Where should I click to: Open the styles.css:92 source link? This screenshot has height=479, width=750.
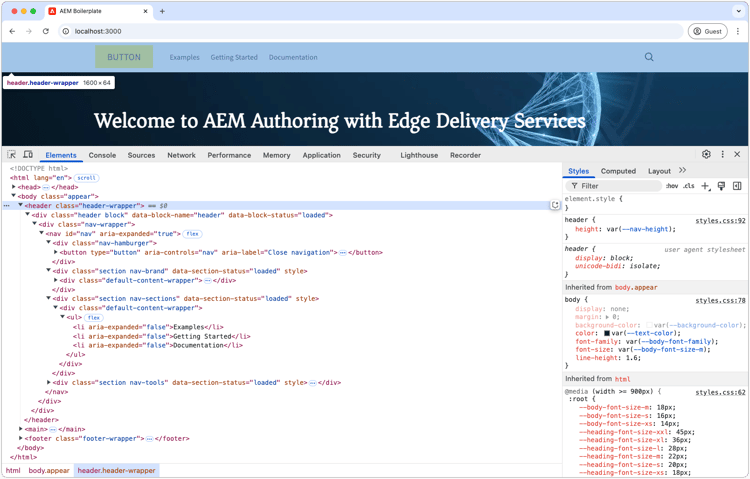(x=720, y=221)
